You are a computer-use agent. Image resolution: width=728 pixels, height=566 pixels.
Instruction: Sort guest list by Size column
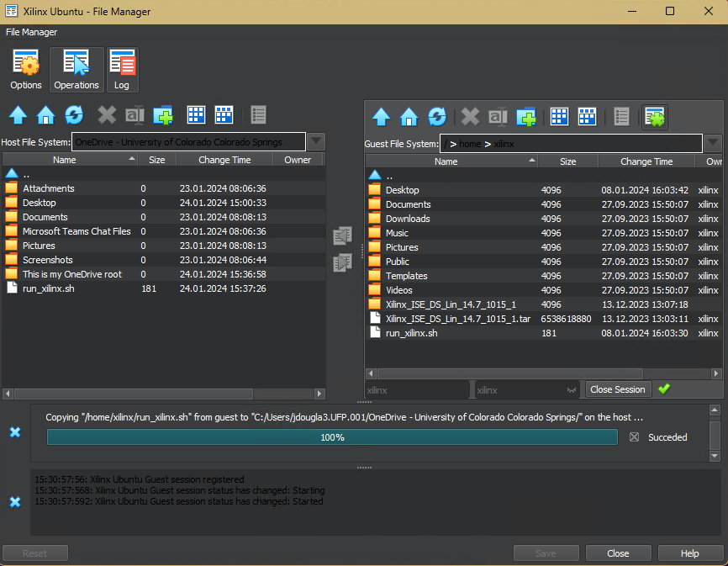point(567,161)
